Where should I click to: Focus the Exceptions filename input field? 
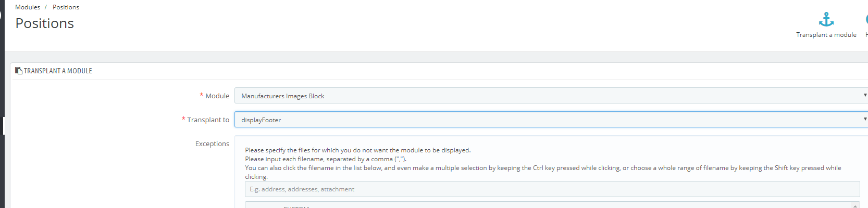pyautogui.click(x=552, y=189)
